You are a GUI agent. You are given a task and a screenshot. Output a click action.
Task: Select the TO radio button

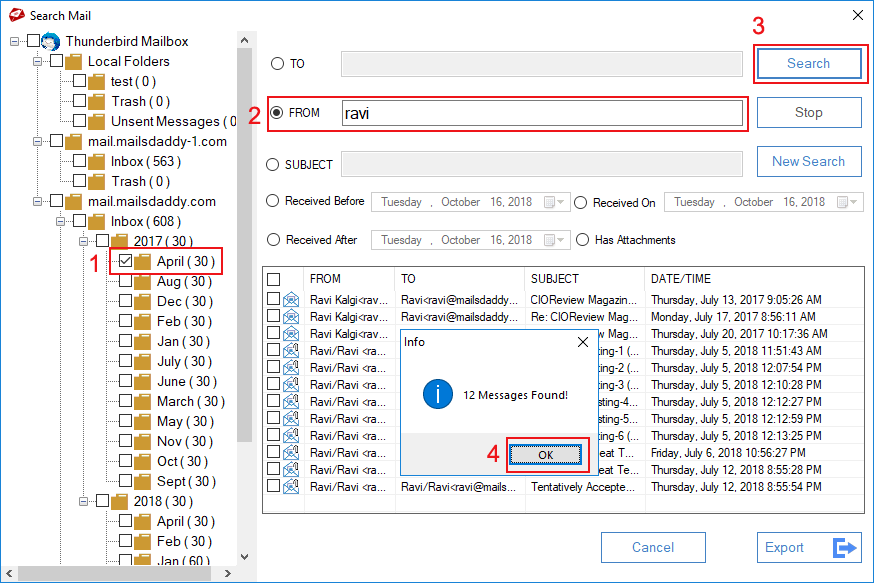coord(277,64)
